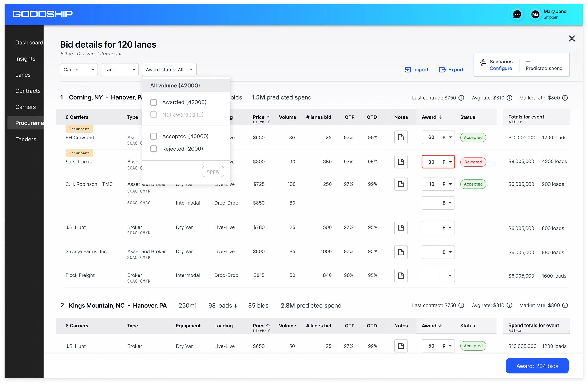Click the Configure scenarios link
Screen dimensions: 588x384
[501, 68]
